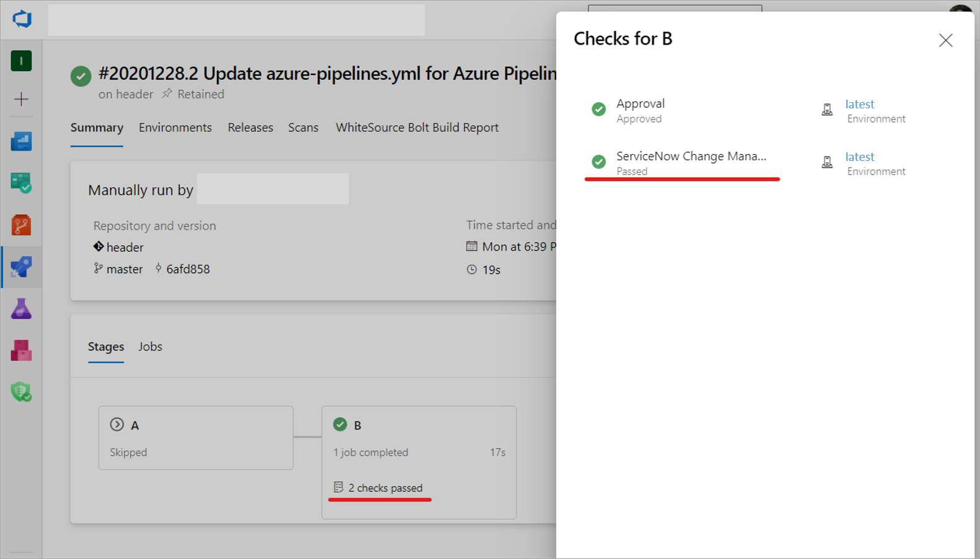Select the ServiceNow Change Mana... check entry
The image size is (980, 559).
point(691,156)
